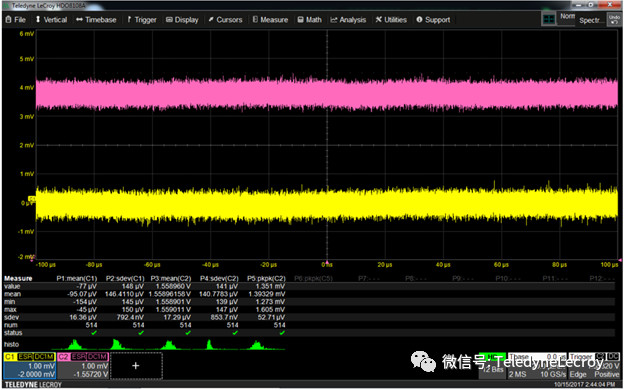Click the yellow C1 color label
Image resolution: width=624 pixels, height=390 pixels.
pos(10,357)
